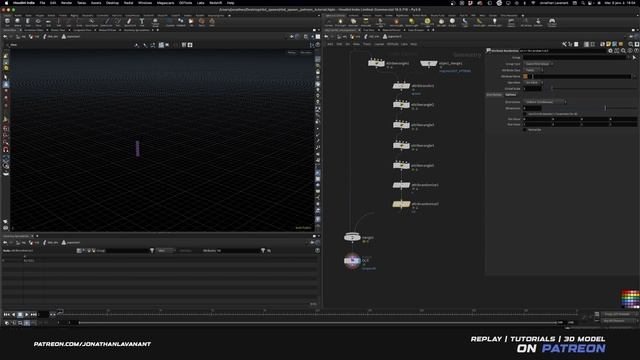Click the current frame number field
This screenshot has width=640, height=360.
(x=43, y=314)
